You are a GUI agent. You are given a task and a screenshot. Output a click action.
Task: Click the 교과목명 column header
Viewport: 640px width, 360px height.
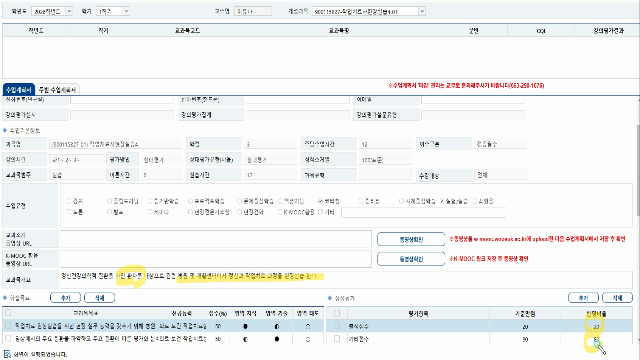point(339,31)
